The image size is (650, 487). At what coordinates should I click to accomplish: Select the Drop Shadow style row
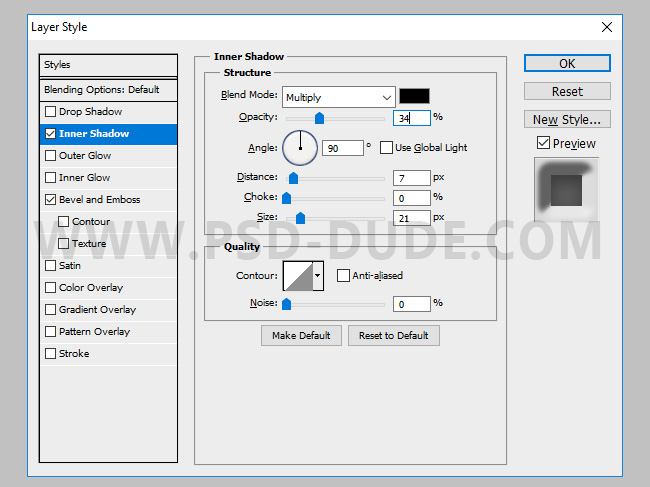108,111
